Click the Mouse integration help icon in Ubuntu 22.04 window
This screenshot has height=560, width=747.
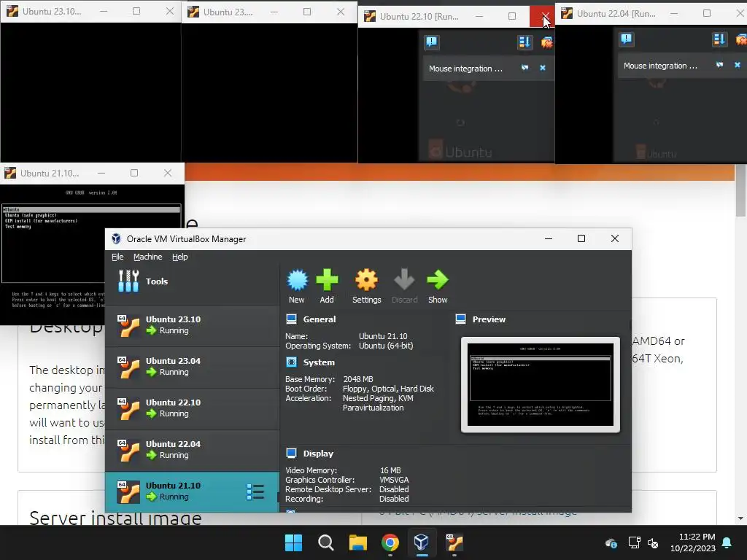[719, 65]
